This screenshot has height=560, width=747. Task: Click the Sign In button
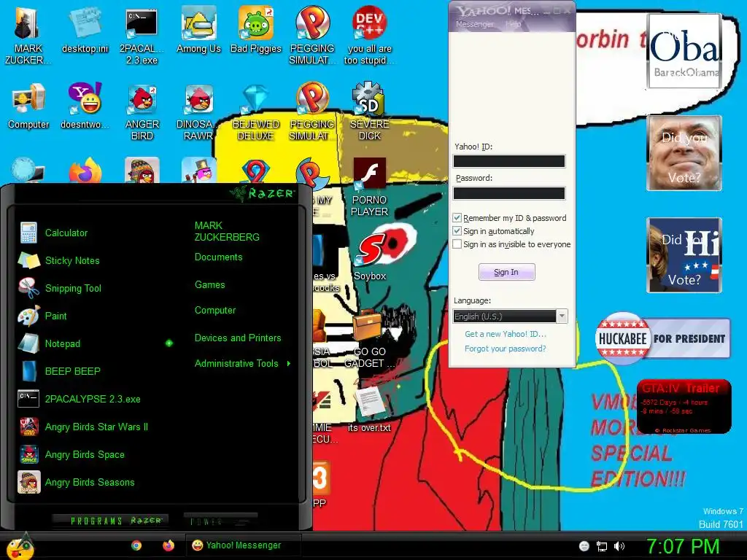coord(506,272)
